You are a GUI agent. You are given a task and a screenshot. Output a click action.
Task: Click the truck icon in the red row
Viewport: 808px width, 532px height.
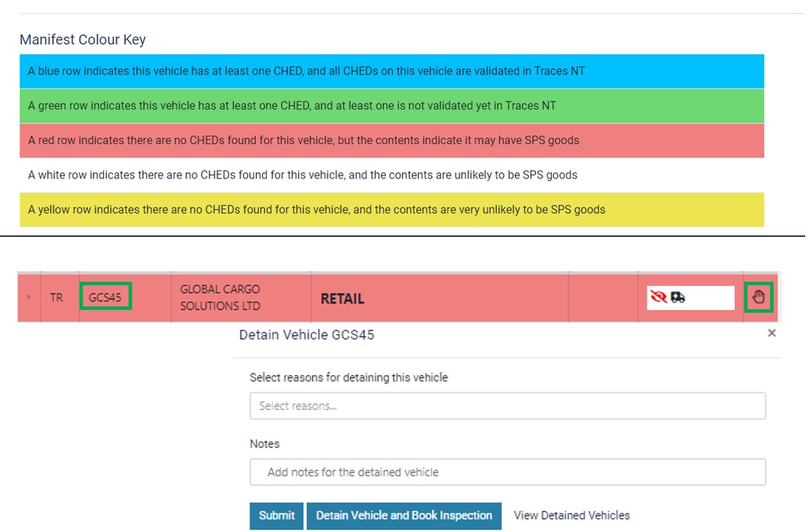tap(678, 297)
